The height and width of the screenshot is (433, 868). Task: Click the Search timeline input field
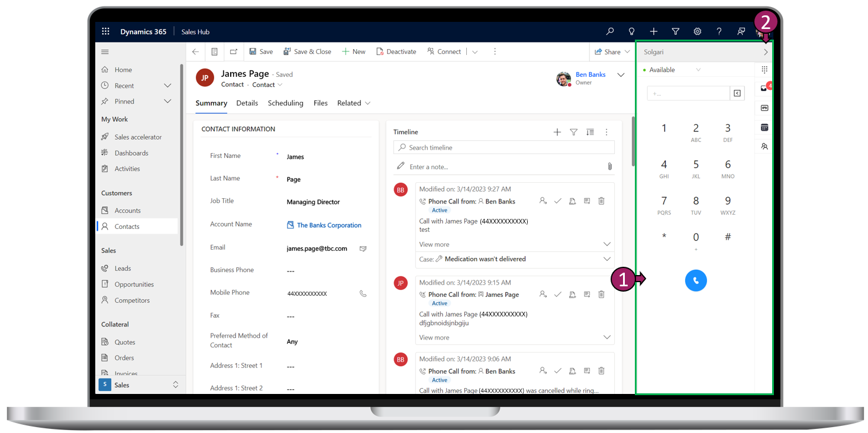tap(504, 147)
